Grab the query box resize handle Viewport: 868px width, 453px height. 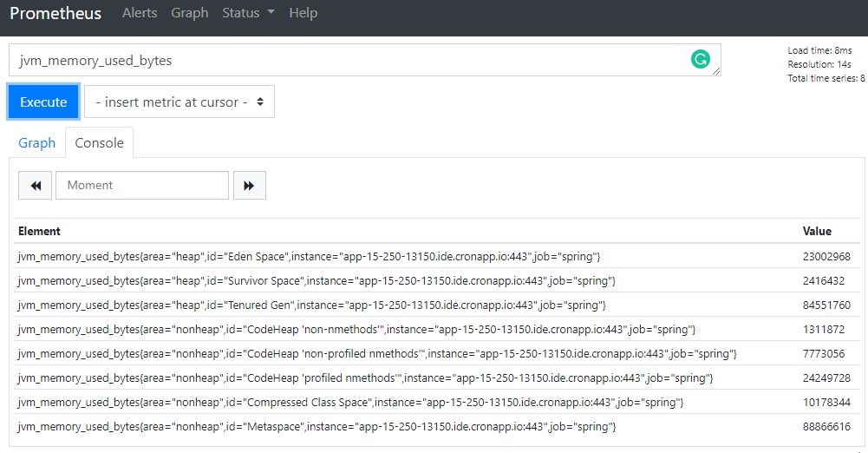[715, 71]
